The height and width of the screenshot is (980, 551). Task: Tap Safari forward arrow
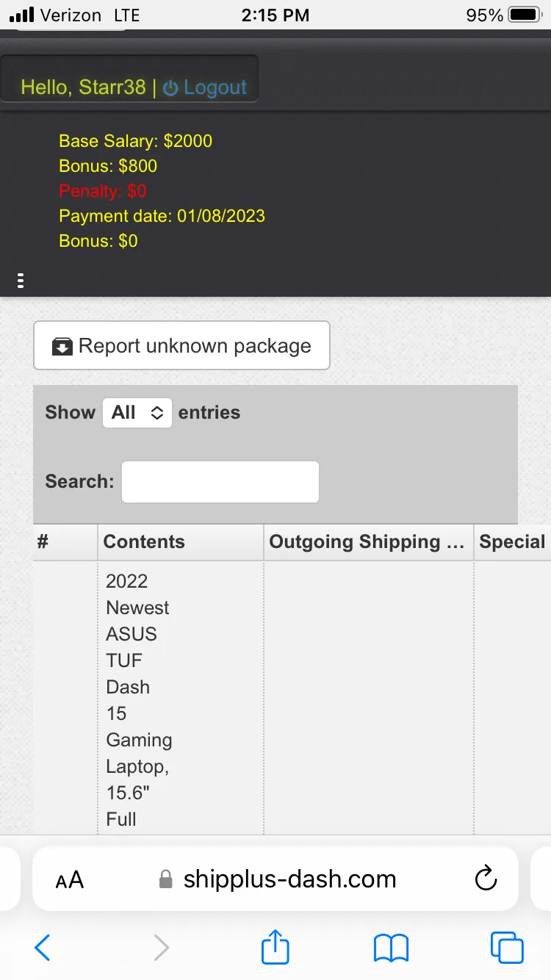point(161,948)
